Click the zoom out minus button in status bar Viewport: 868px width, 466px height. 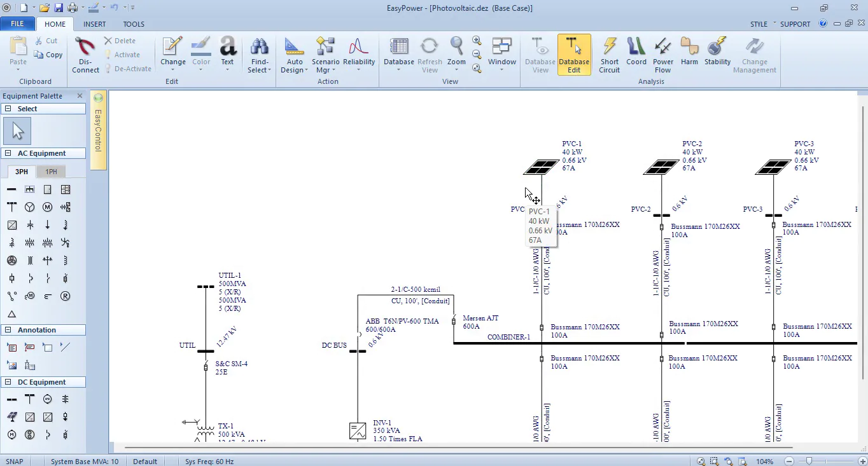[789, 462]
